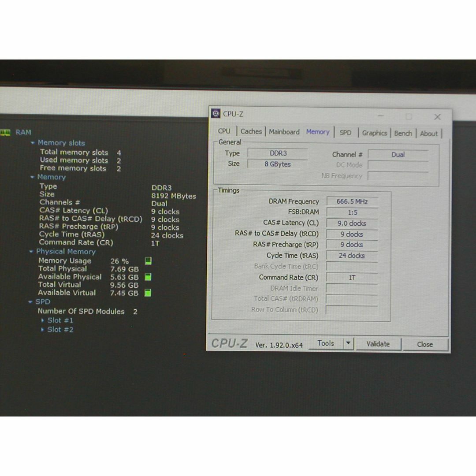Click the FSB:DRAM 1:5 field
Viewport: 476px width, 476px height.
[352, 212]
